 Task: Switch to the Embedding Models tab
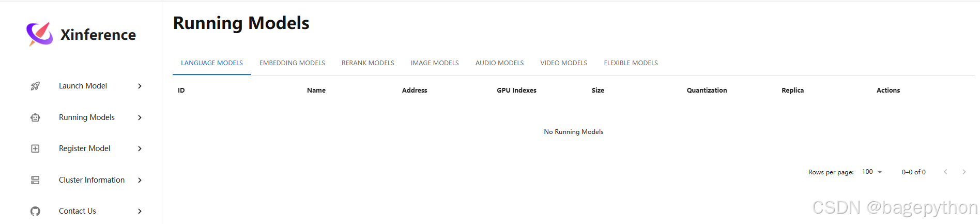click(292, 63)
